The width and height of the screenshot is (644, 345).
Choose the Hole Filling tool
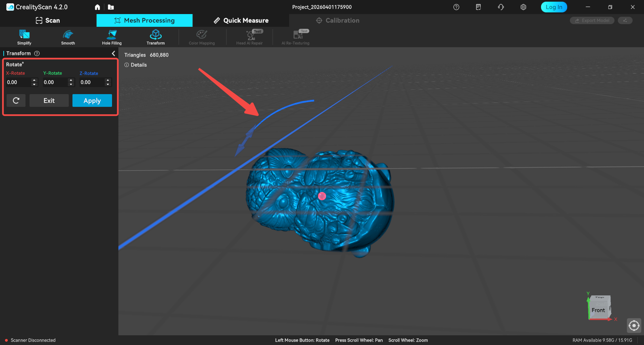[112, 37]
